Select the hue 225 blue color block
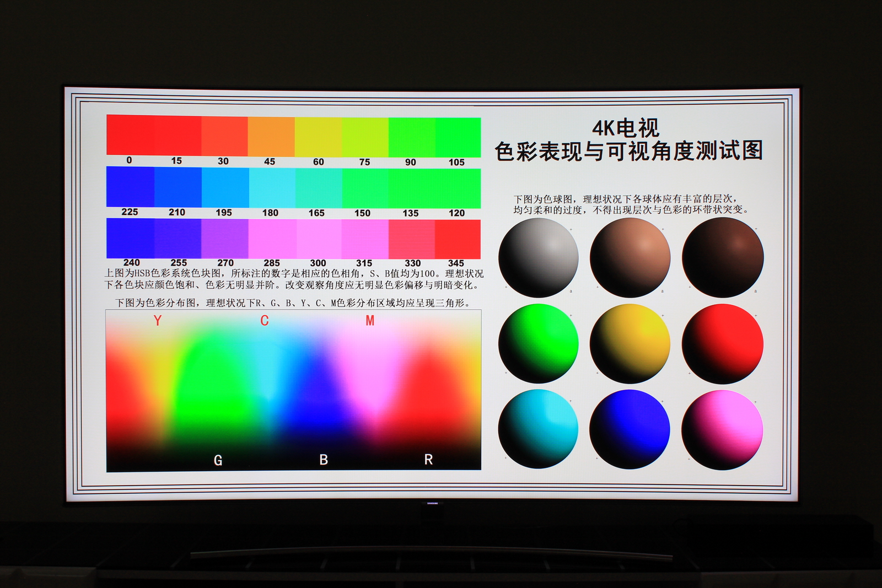This screenshot has width=882, height=588. pos(129,186)
